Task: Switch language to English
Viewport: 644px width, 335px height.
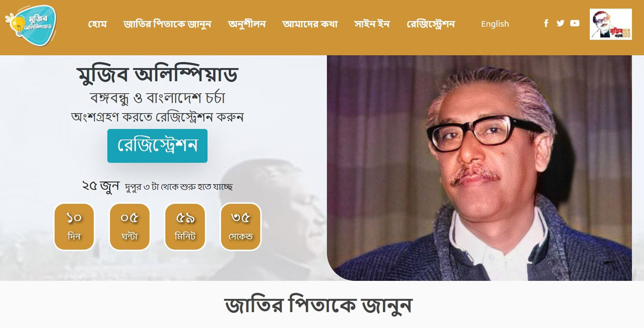Action: click(x=495, y=24)
